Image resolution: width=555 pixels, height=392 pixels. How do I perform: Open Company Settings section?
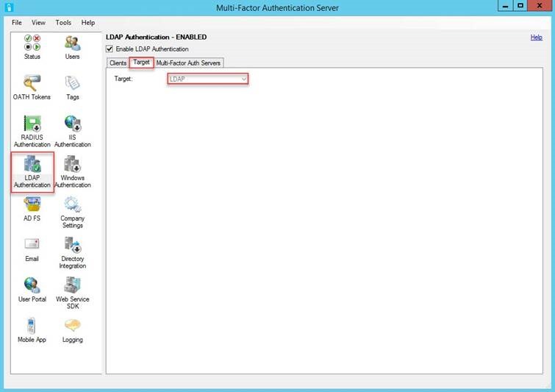pos(73,213)
